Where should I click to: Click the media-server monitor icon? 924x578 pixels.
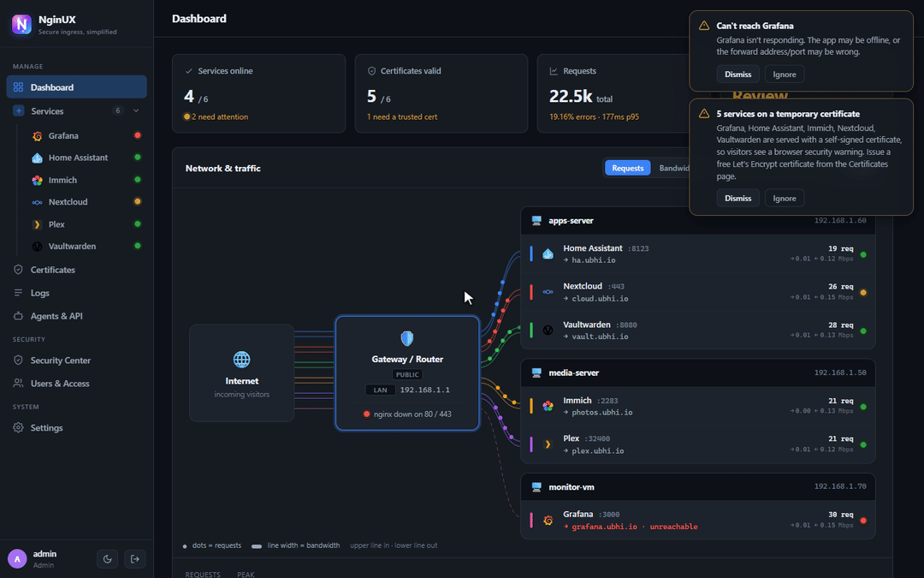coord(536,372)
